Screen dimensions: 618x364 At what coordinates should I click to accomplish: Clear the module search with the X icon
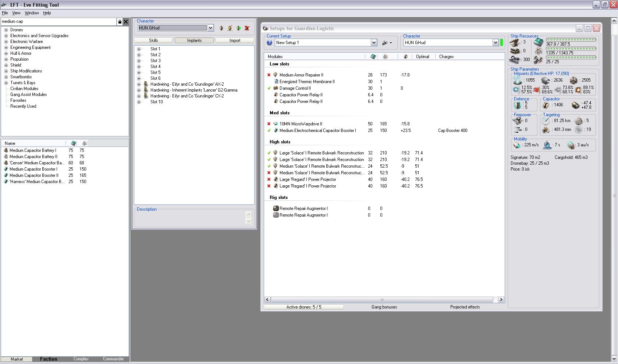click(x=126, y=22)
